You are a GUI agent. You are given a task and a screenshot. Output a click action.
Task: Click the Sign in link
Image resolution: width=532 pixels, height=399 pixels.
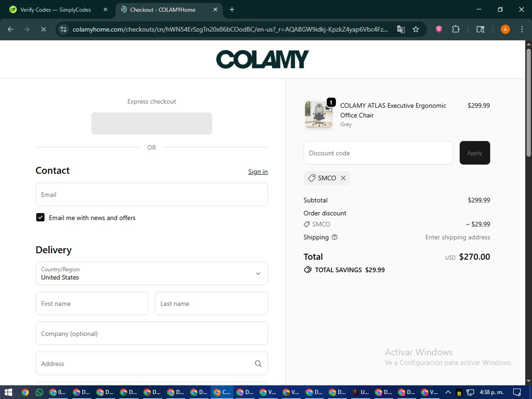258,172
